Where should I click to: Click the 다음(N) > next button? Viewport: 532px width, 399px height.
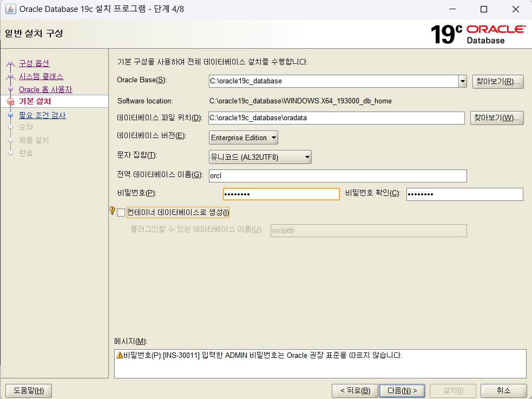tap(402, 390)
